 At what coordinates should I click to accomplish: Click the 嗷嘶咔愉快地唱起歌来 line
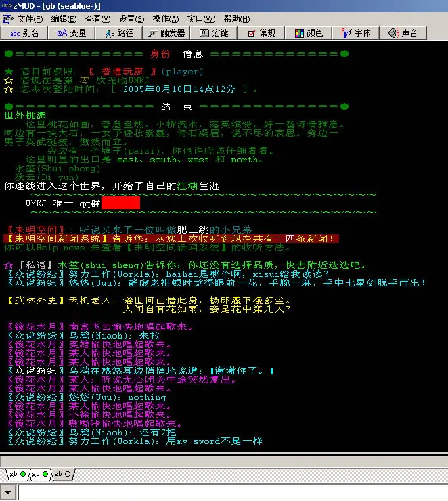click(x=95, y=424)
